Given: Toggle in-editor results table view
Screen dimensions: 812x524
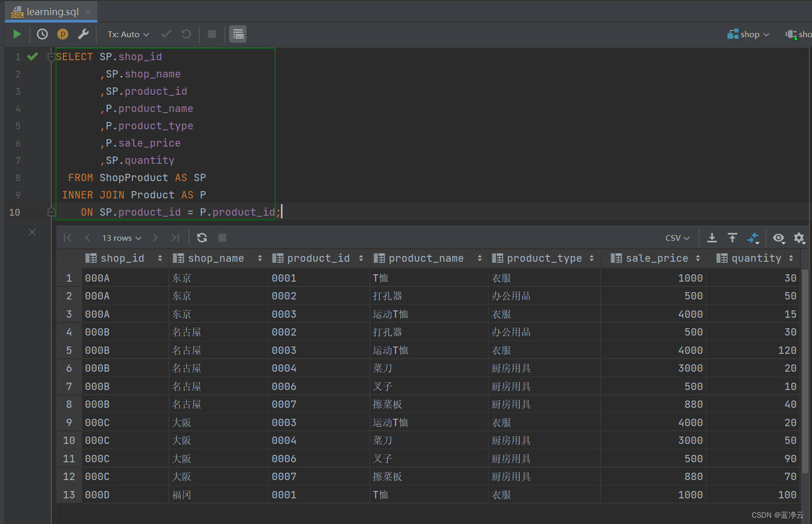Looking at the screenshot, I should 238,34.
